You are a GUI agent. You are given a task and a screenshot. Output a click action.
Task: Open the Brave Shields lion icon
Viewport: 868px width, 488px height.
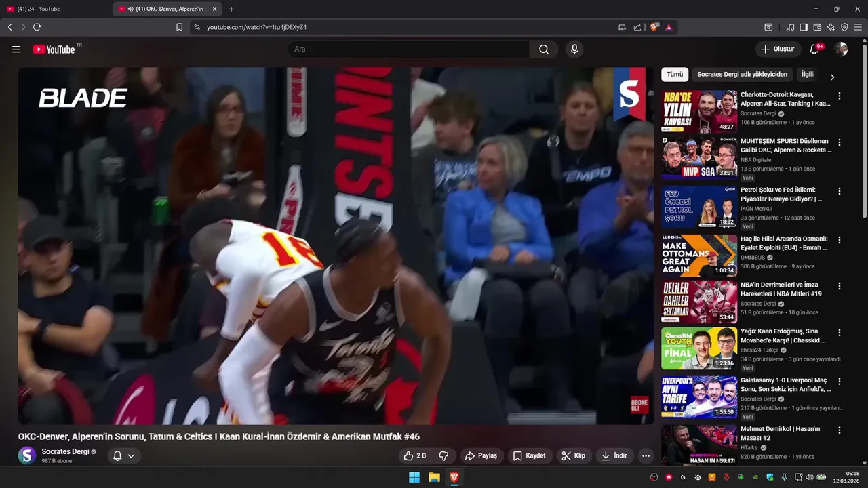(x=654, y=27)
